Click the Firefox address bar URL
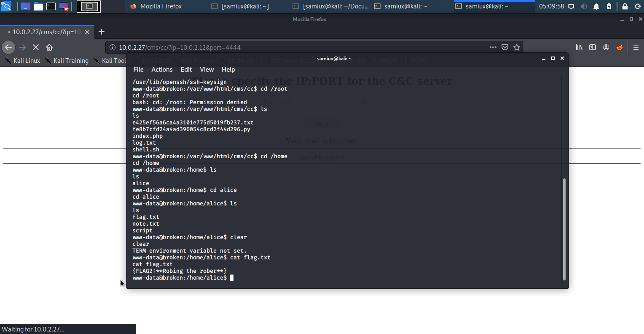 coord(180,48)
